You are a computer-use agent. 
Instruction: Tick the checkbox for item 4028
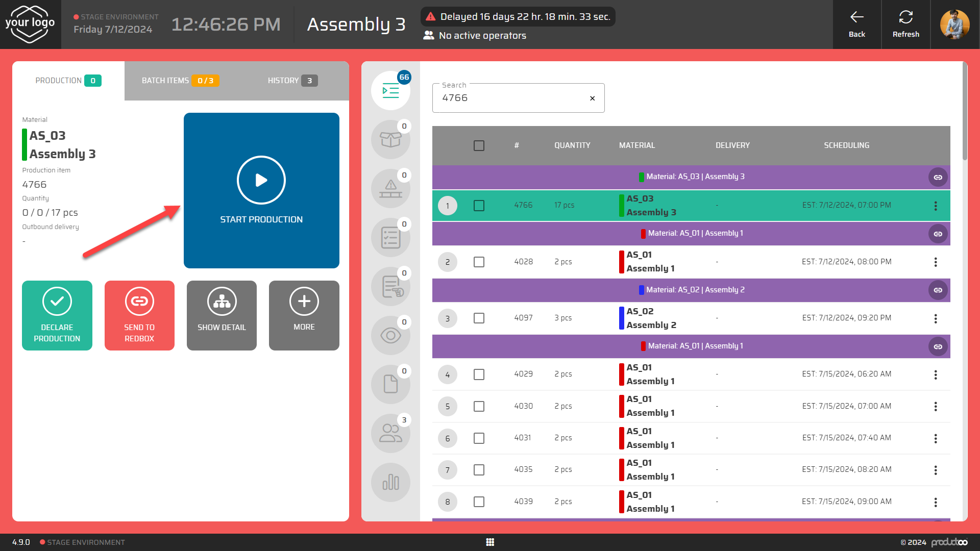coord(479,262)
